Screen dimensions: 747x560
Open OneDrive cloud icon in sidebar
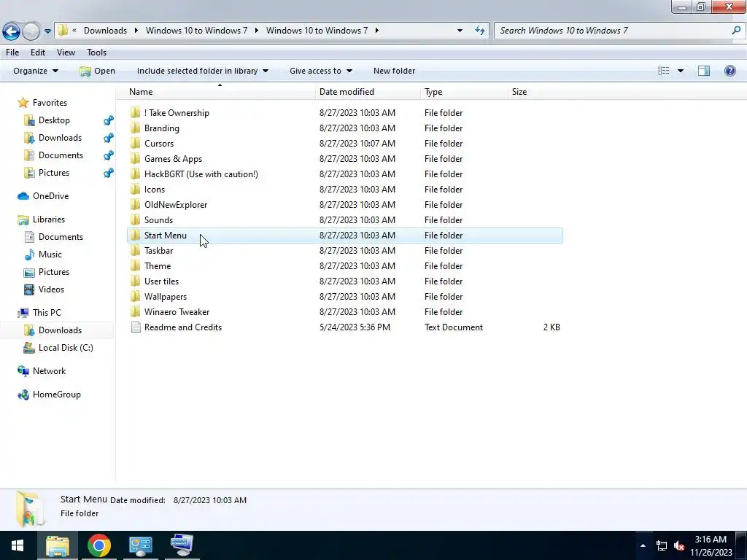23,196
